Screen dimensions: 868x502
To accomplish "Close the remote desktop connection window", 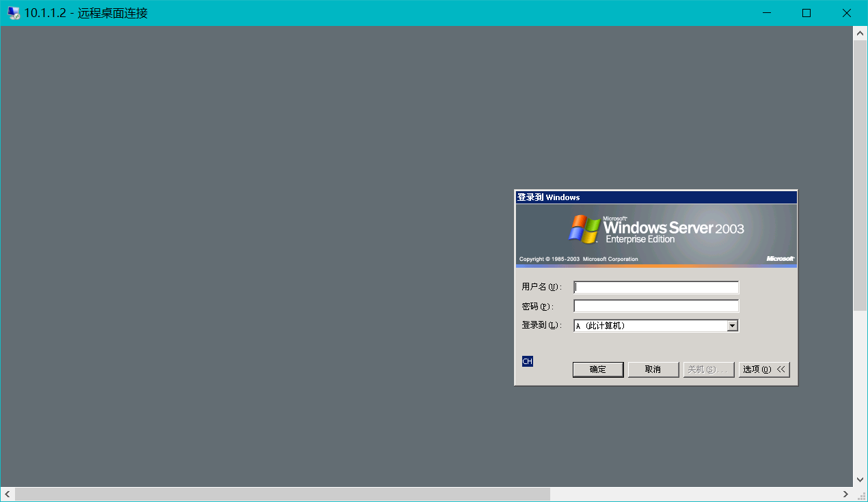I will [847, 13].
